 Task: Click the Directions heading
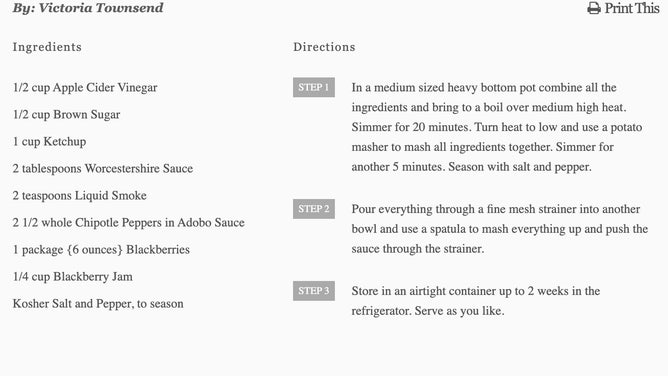(x=324, y=47)
